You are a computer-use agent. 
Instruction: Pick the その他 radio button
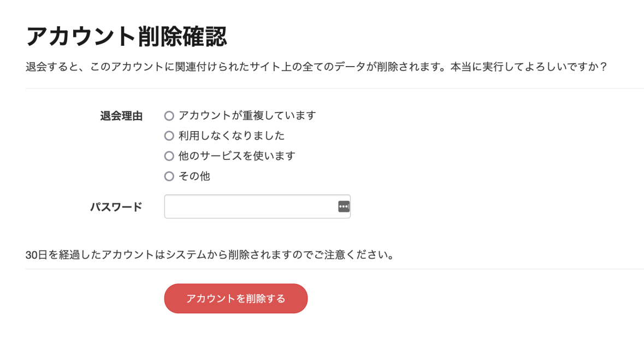click(169, 176)
